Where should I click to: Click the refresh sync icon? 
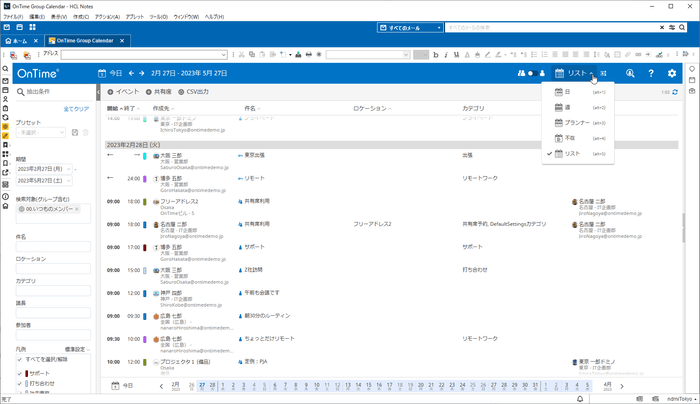[x=675, y=92]
